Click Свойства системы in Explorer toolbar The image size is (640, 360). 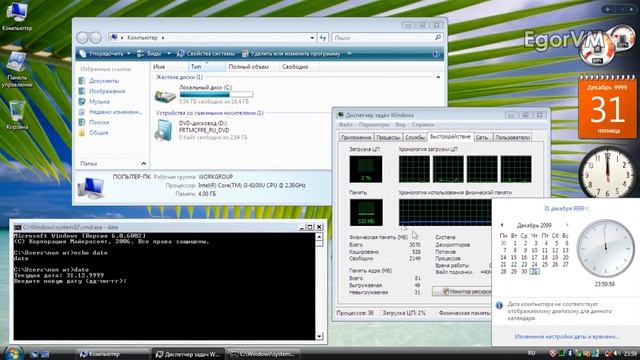(x=206, y=53)
